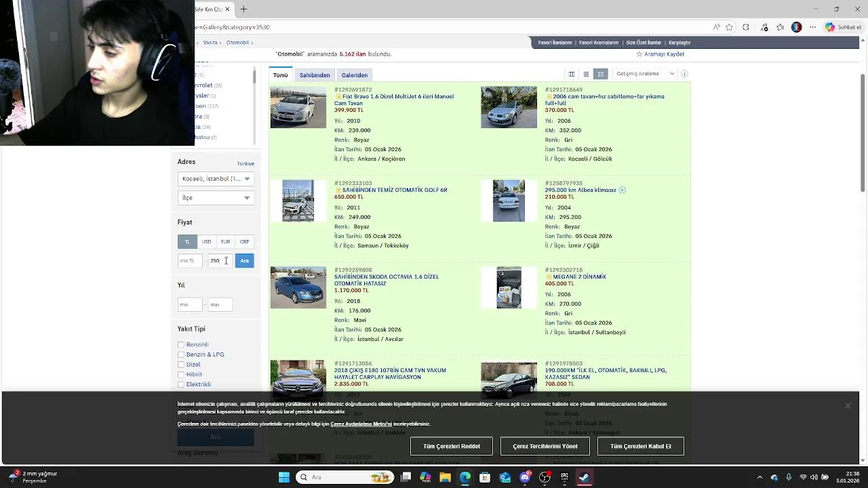
Task: Close the cookie consent banner
Action: point(848,405)
